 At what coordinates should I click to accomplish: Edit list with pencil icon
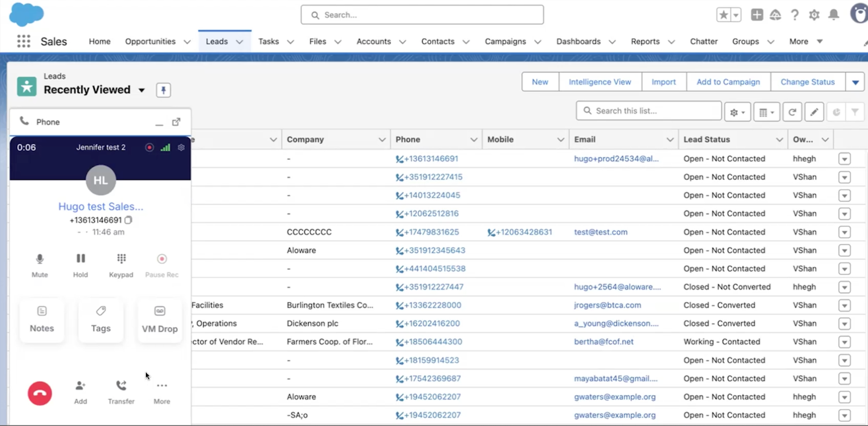[x=814, y=112]
